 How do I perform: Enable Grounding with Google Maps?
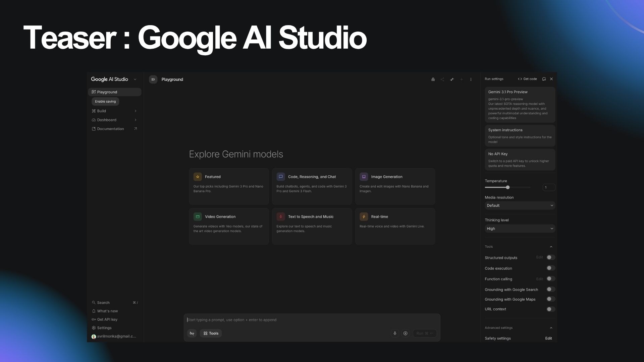point(550,299)
